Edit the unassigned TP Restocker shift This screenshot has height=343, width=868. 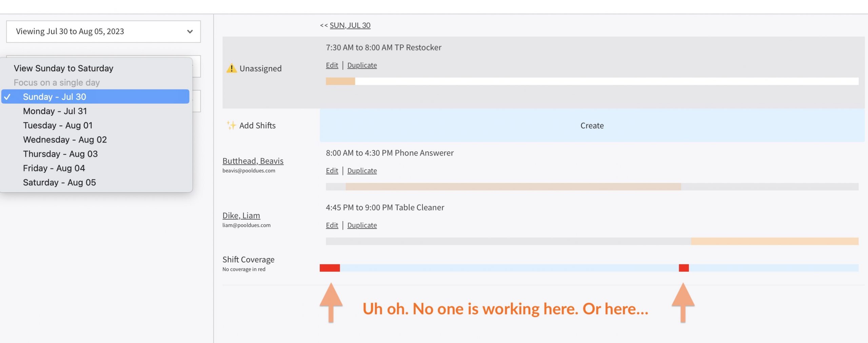pos(332,65)
